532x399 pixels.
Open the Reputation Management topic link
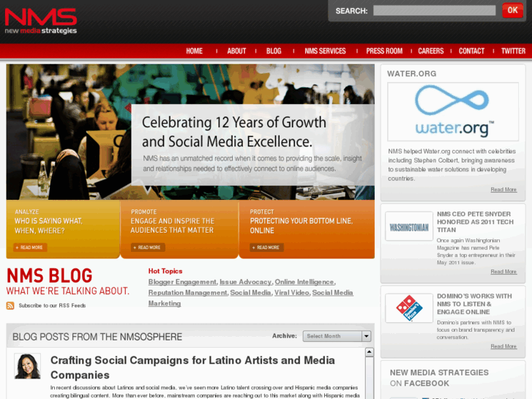click(187, 293)
